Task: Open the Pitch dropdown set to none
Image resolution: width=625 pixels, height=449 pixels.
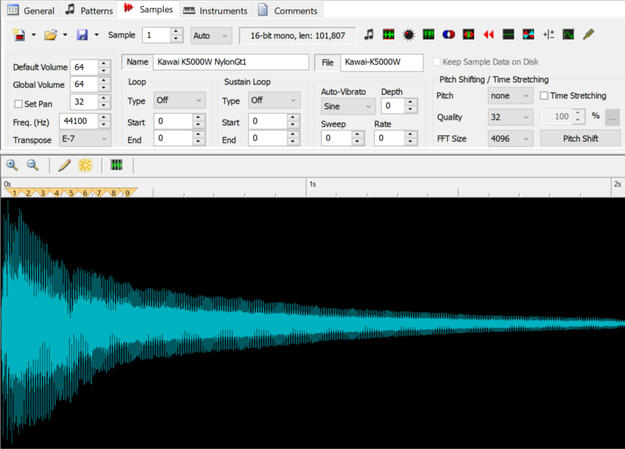Action: (x=510, y=96)
